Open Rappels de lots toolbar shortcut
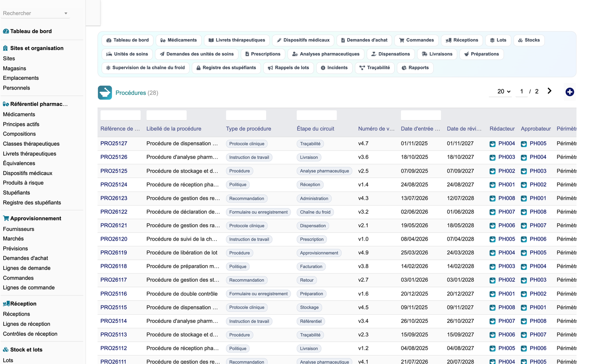This screenshot has height=364, width=589. tap(289, 68)
